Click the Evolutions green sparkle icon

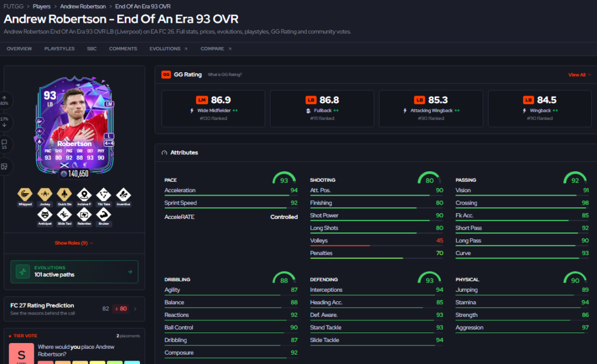[x=23, y=271]
